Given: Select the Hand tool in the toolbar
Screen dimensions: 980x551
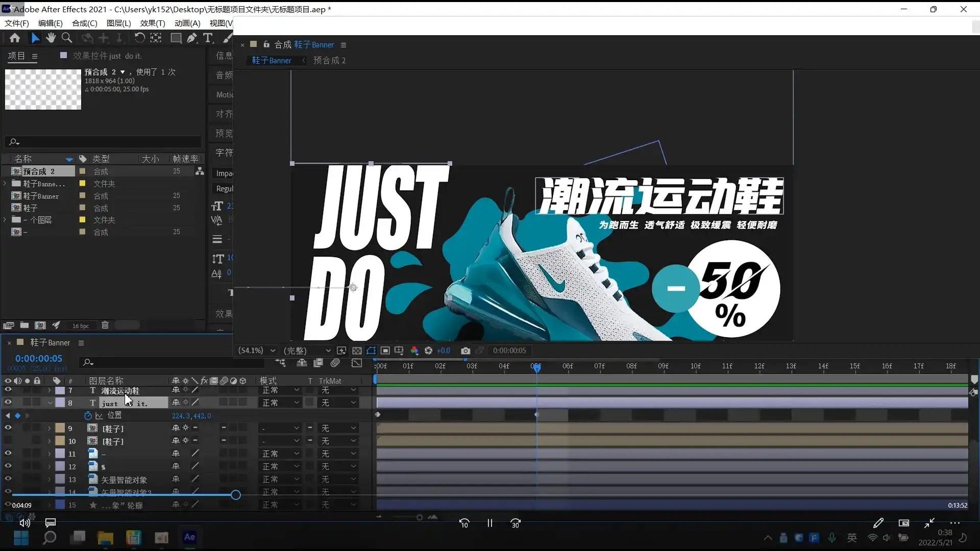Looking at the screenshot, I should click(x=51, y=38).
